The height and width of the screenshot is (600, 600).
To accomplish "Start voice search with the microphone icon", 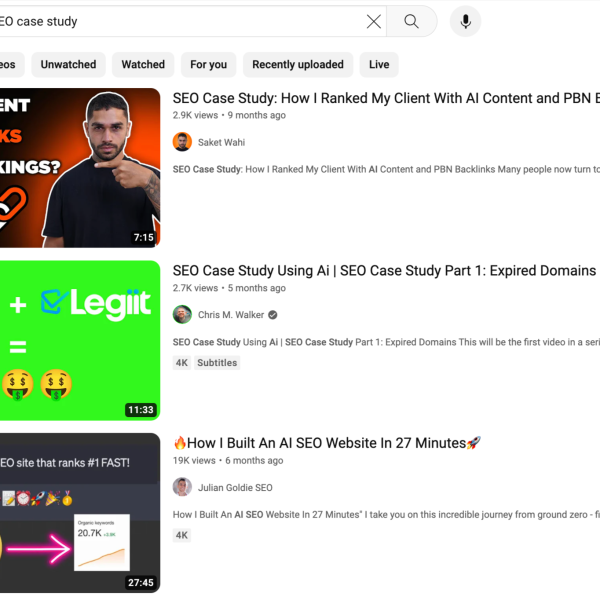I will pos(465,21).
